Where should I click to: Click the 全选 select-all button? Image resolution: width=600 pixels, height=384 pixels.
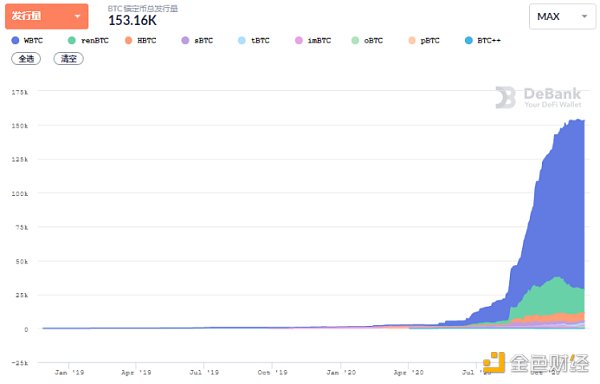26,59
